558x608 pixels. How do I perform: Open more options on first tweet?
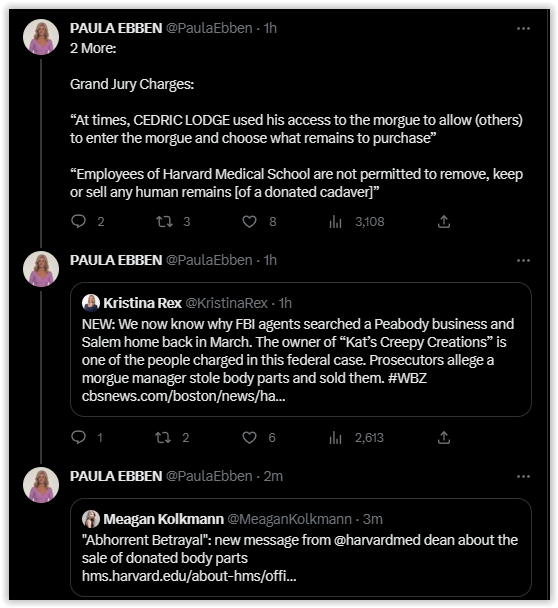pos(523,28)
